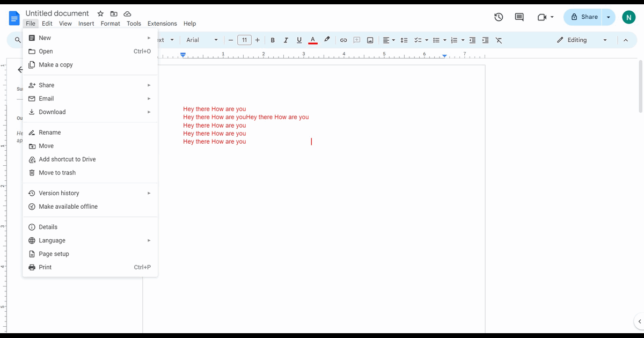Expand Version history submenu
644x338 pixels.
90,193
